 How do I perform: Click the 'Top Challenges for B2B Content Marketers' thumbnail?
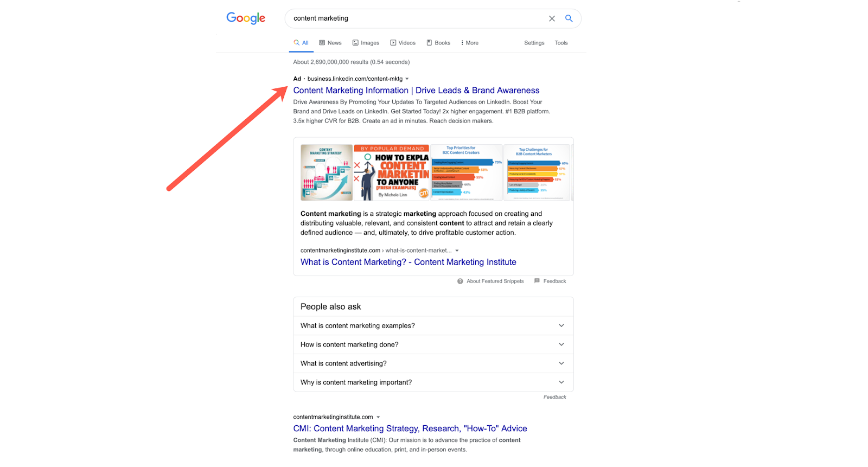click(537, 172)
